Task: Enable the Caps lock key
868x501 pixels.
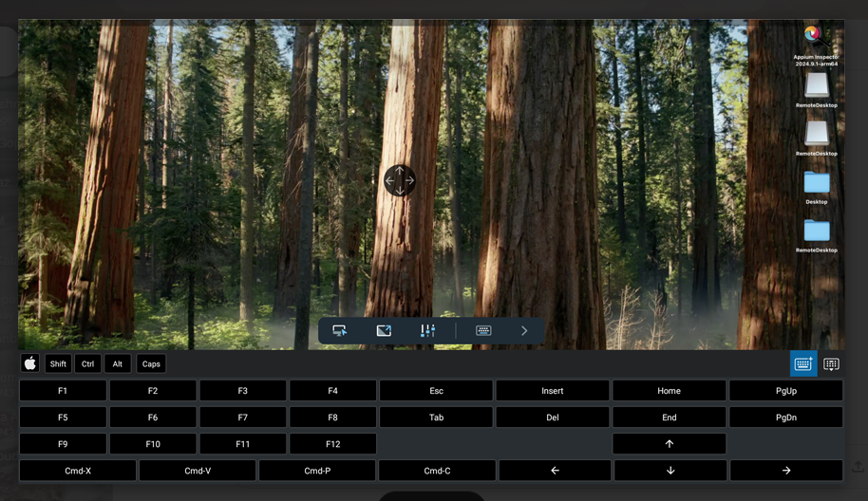Action: [x=151, y=364]
